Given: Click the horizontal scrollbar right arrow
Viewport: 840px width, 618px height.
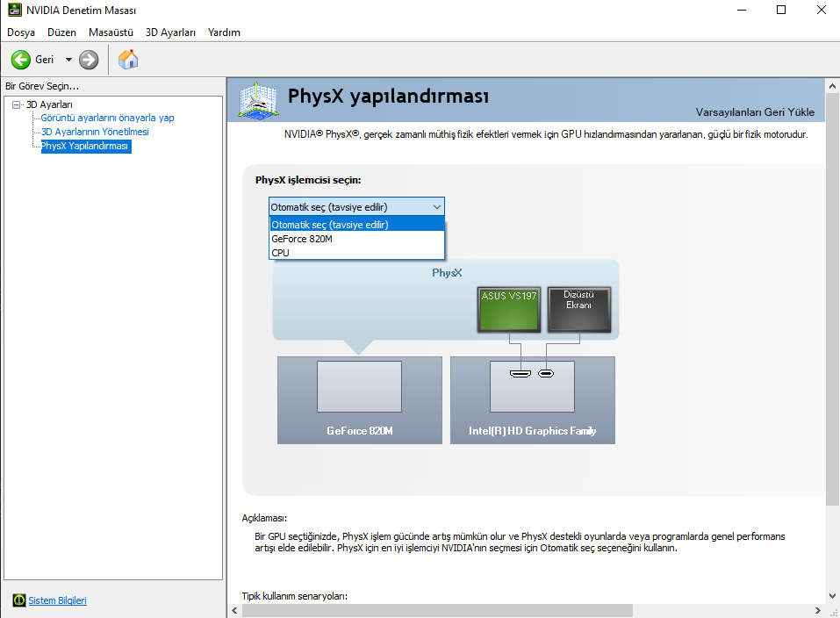Looking at the screenshot, I should pos(817,610).
